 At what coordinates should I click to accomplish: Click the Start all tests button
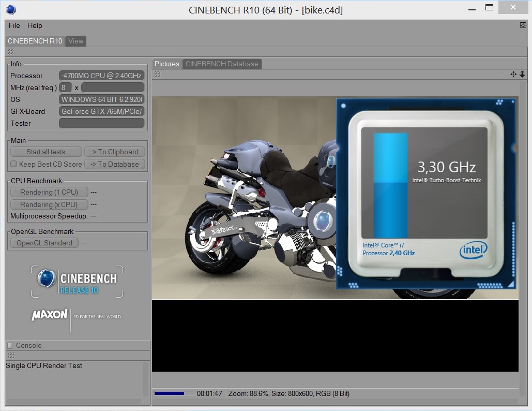click(46, 152)
